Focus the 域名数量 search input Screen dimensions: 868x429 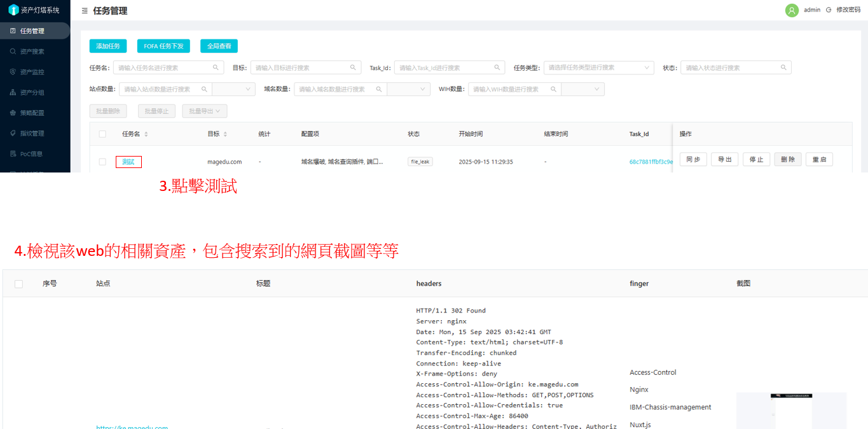coord(340,89)
